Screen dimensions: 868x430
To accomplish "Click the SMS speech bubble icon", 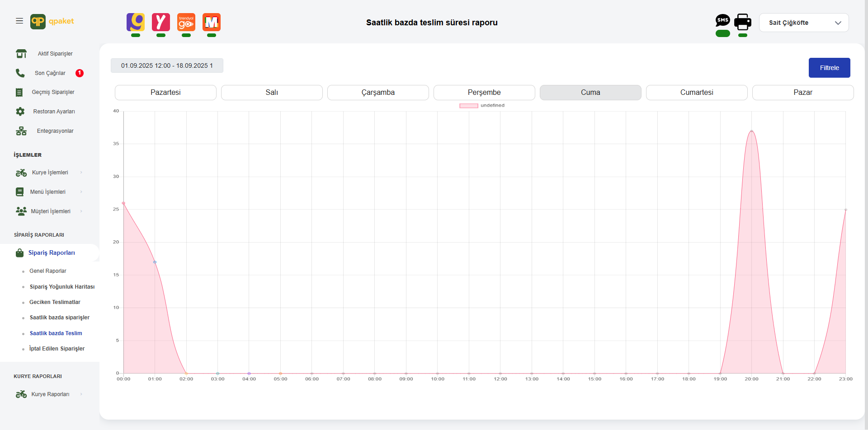I will pyautogui.click(x=722, y=20).
